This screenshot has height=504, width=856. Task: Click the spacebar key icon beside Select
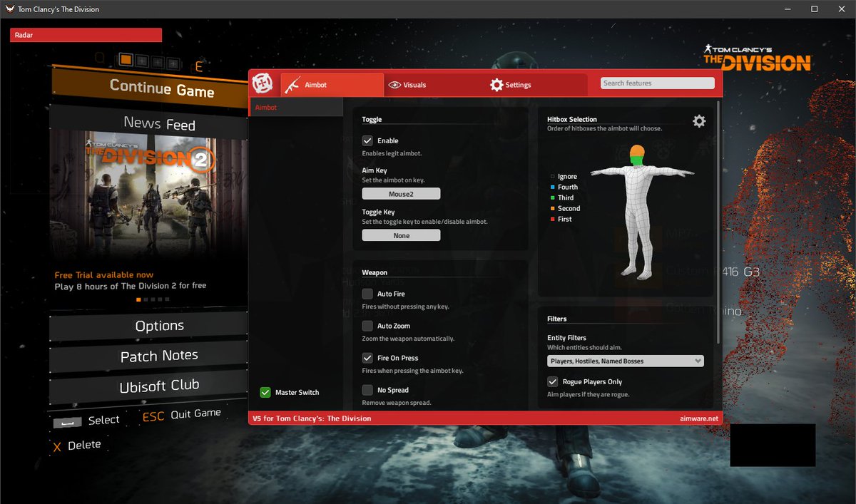tap(67, 422)
